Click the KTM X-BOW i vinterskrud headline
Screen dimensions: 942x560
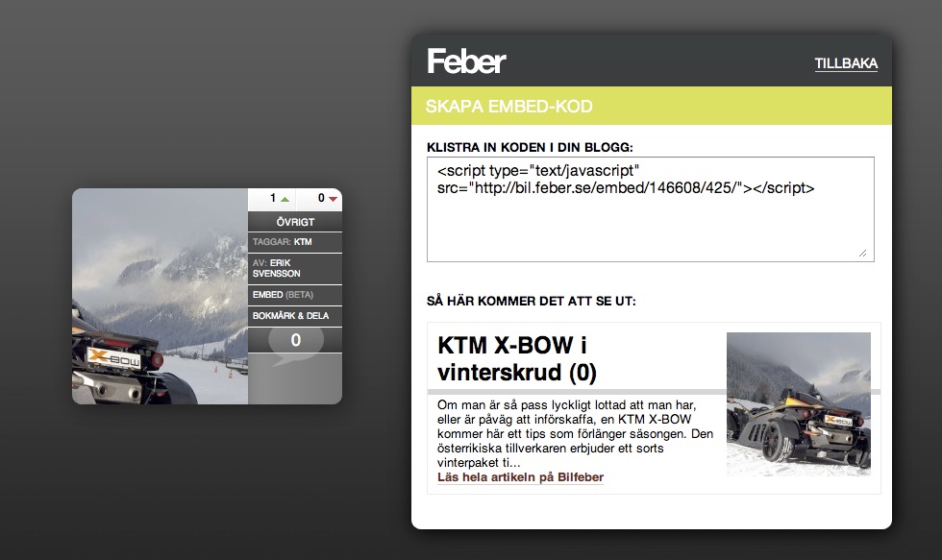pyautogui.click(x=517, y=358)
